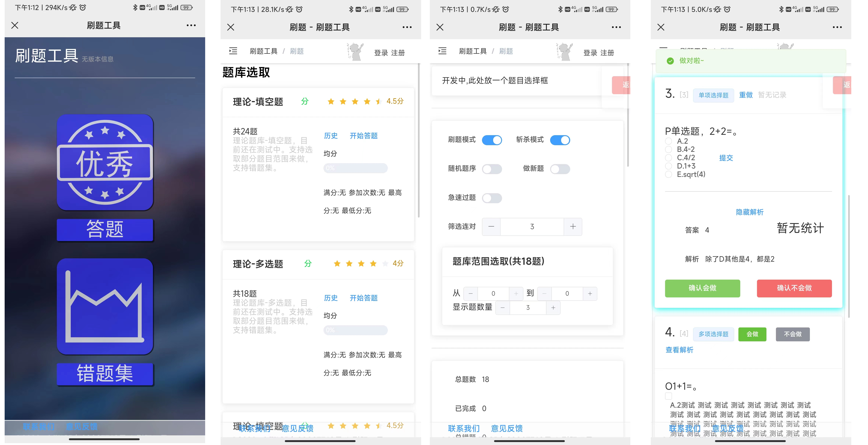Expand question 4's 查看解析
The width and height of the screenshot is (868, 445).
pos(679,350)
